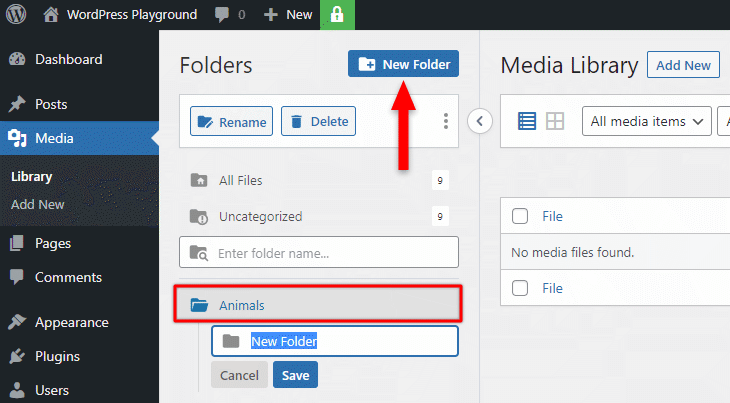Open the Appearance menu
The image size is (730, 403).
click(x=72, y=322)
